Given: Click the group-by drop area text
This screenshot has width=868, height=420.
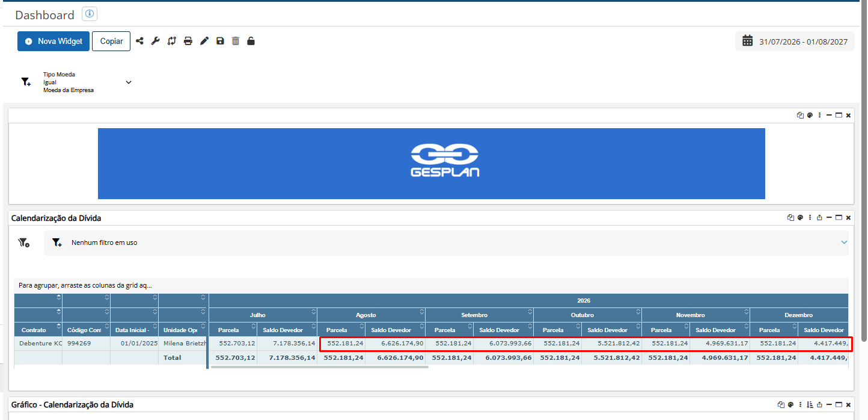Looking at the screenshot, I should [85, 285].
